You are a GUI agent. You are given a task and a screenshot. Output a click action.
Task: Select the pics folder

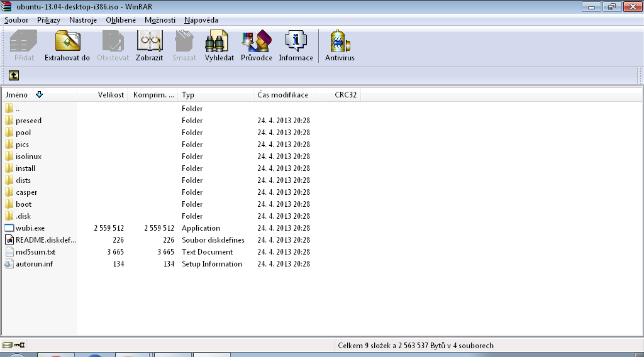22,145
